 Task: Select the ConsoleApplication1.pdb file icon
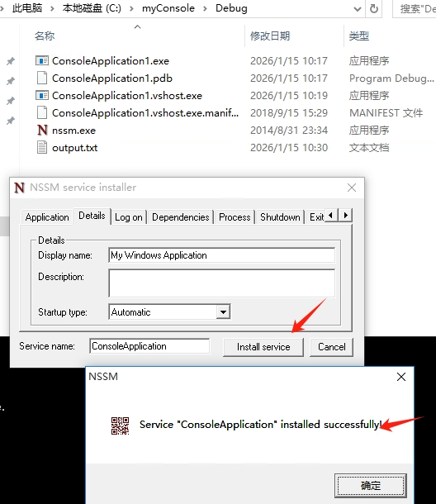[42, 78]
